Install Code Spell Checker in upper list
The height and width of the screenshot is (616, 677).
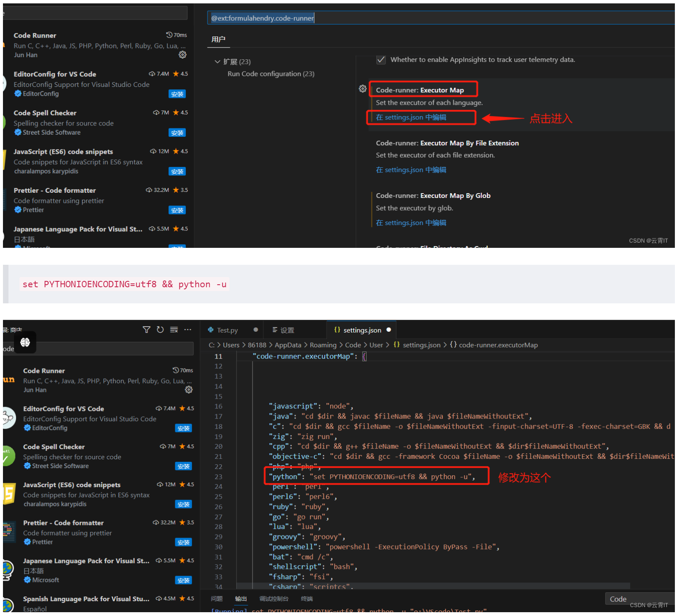177,133
